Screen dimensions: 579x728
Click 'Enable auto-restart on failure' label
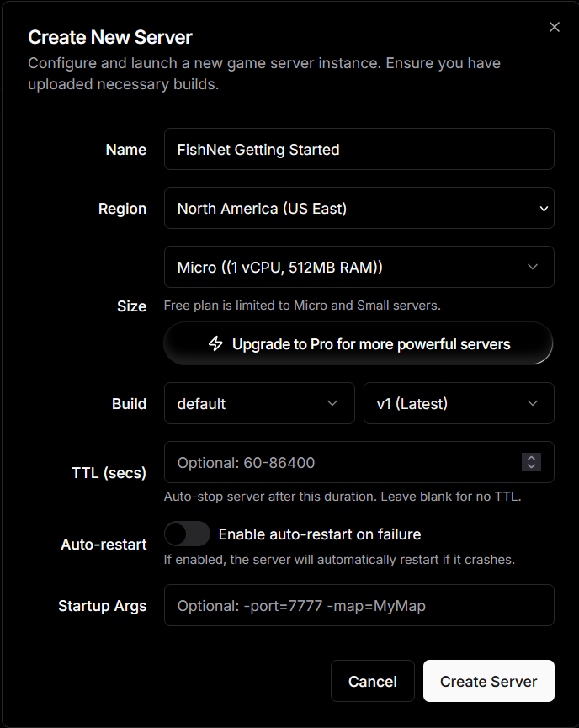tap(320, 534)
